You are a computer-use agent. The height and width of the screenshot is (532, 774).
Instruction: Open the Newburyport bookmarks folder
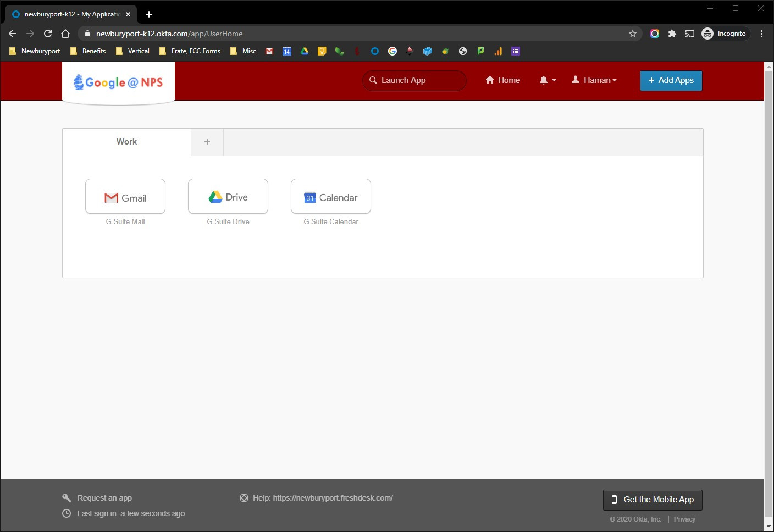pos(35,51)
